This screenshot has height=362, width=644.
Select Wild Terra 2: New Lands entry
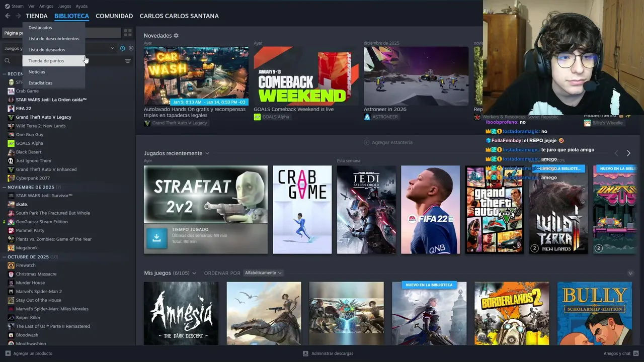[41, 126]
